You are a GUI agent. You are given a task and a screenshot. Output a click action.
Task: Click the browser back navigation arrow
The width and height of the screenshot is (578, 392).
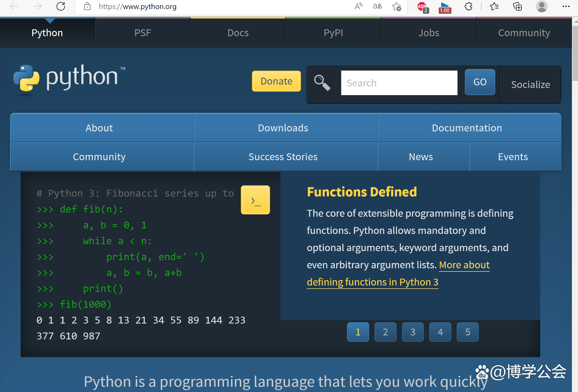tap(13, 7)
